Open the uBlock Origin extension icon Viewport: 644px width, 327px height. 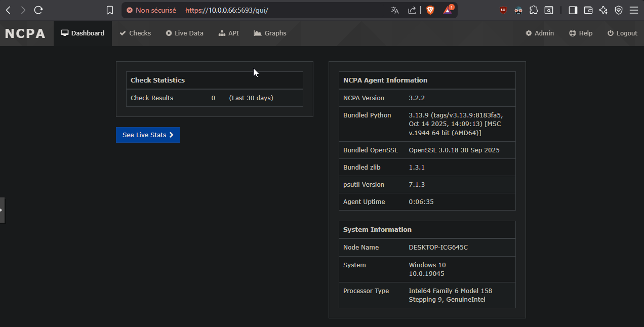coord(503,10)
